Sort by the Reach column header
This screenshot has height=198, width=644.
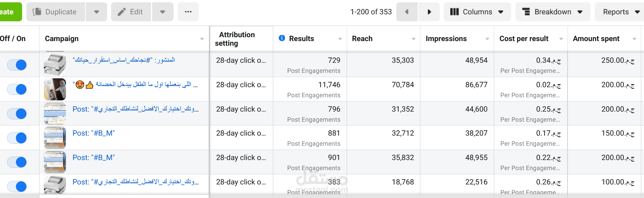click(362, 39)
